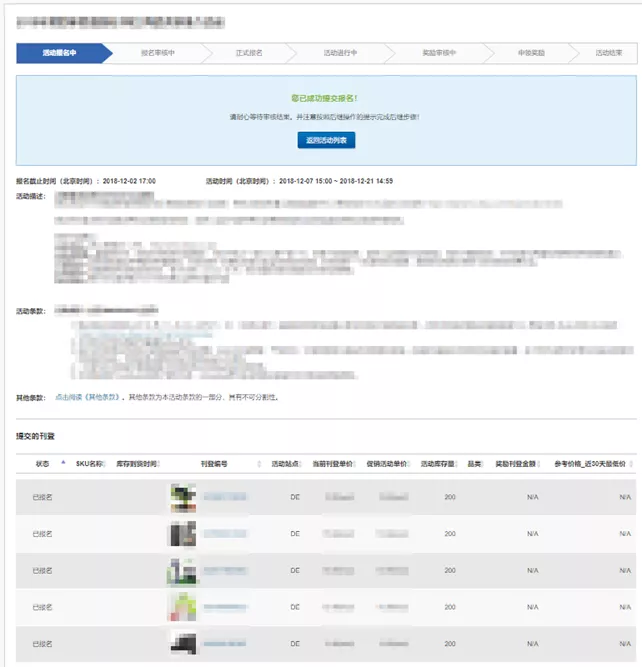Click the sort arrow beside 状态 header
Image resolution: width=642 pixels, height=667 pixels.
(63, 463)
